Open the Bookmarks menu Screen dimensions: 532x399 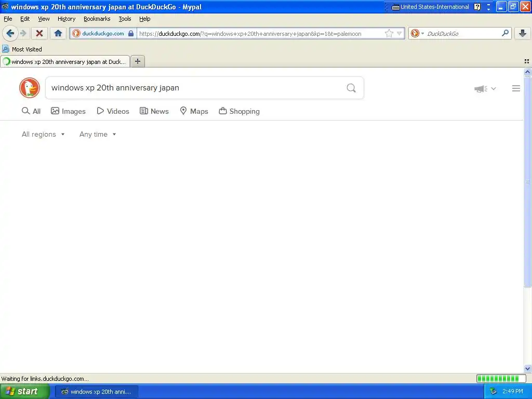(x=97, y=19)
